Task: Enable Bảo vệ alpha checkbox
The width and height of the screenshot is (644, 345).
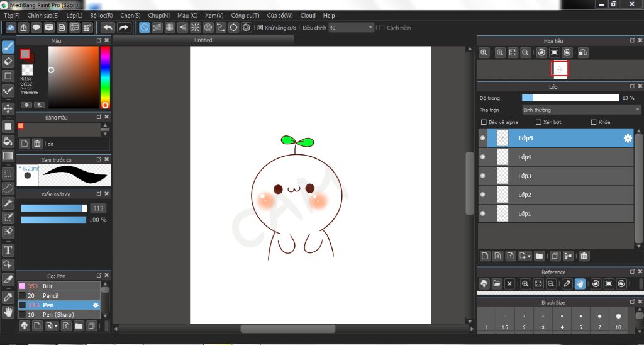Action: click(x=484, y=122)
